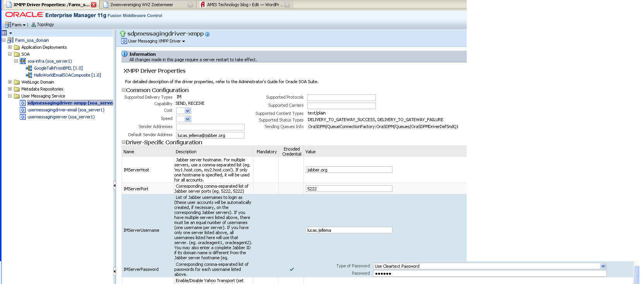This screenshot has width=644, height=284.
Task: Collapse the Common Configuration section
Action: coord(123,90)
